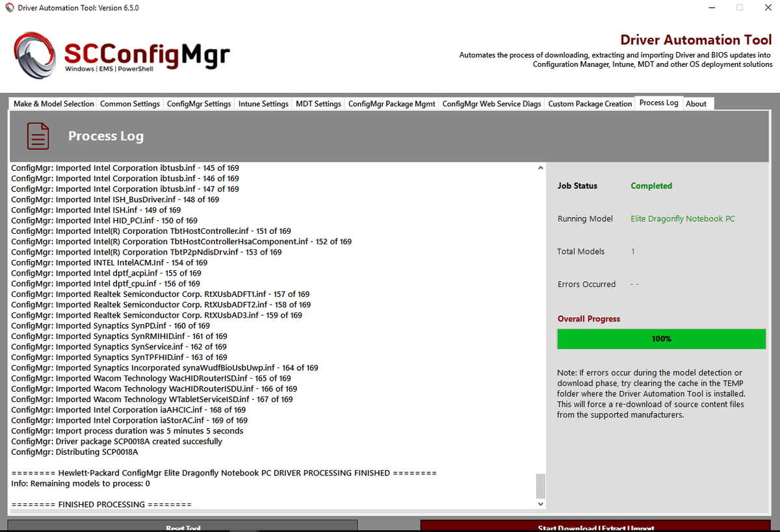The height and width of the screenshot is (532, 780).
Task: Open ConfigMgr Package Mgmt tab
Action: [392, 104]
